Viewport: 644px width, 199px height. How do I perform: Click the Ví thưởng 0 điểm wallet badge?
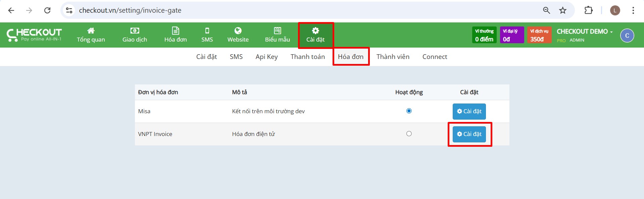click(x=484, y=35)
